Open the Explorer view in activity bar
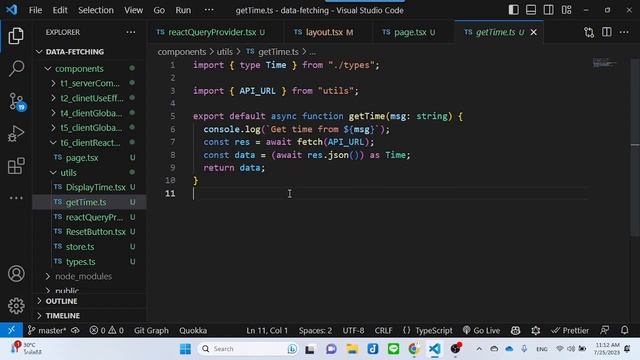Image resolution: width=640 pixels, height=360 pixels. point(16,36)
